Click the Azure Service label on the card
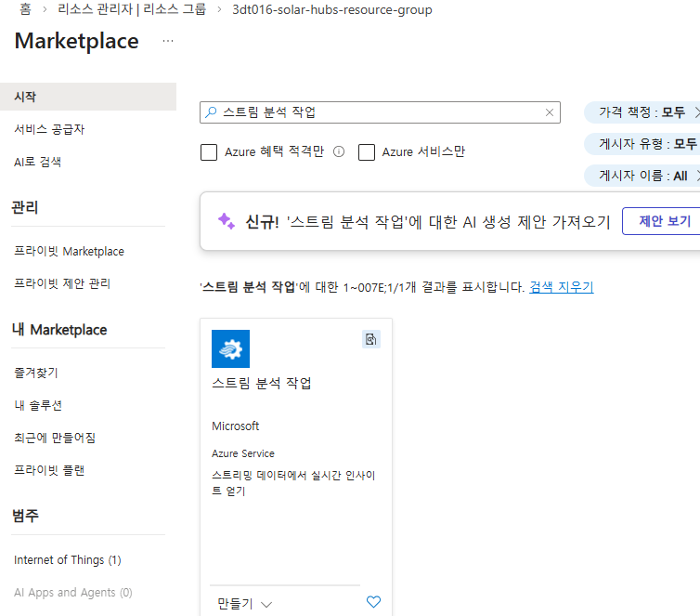This screenshot has height=616, width=700. click(243, 453)
